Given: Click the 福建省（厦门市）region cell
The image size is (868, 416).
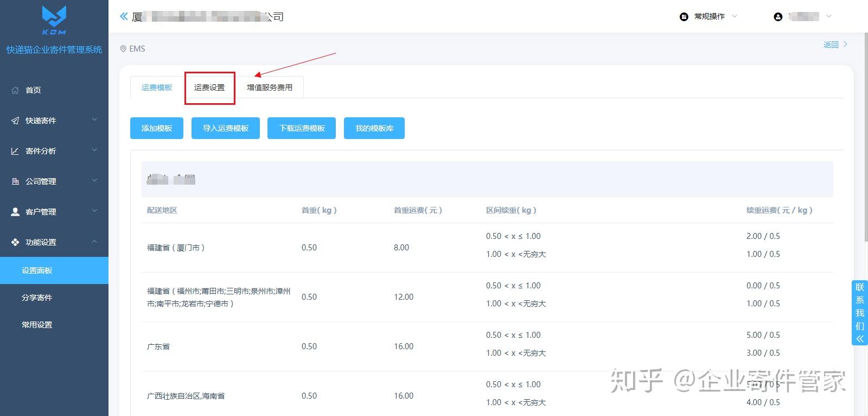Looking at the screenshot, I should [176, 248].
